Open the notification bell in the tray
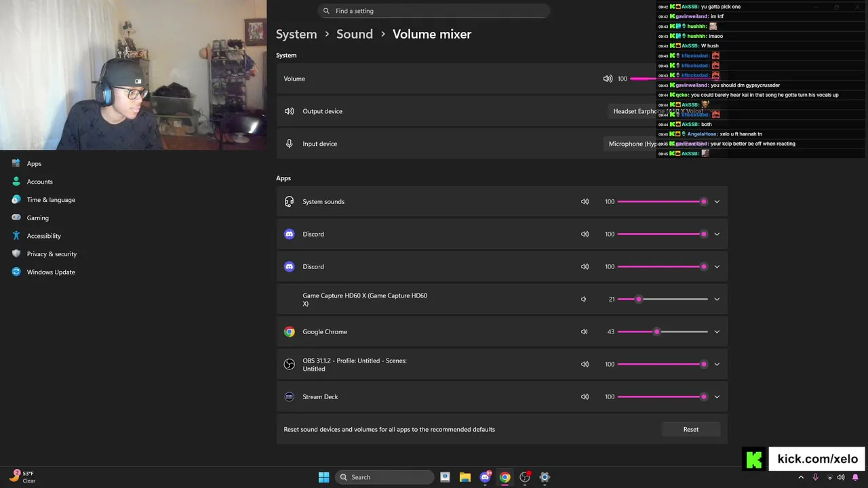 tap(855, 477)
